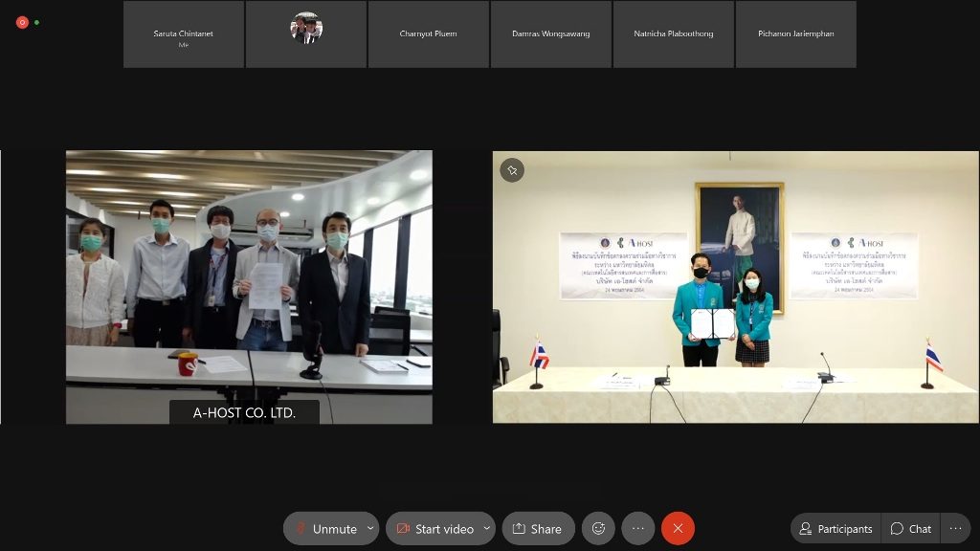Click the Share content button
980x551 pixels.
(x=538, y=528)
